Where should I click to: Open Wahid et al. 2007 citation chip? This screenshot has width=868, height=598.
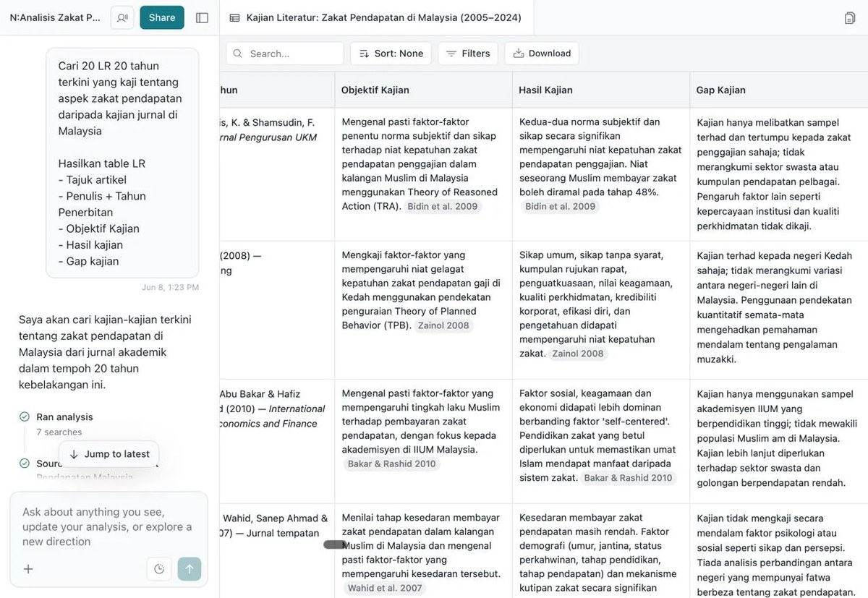(385, 588)
